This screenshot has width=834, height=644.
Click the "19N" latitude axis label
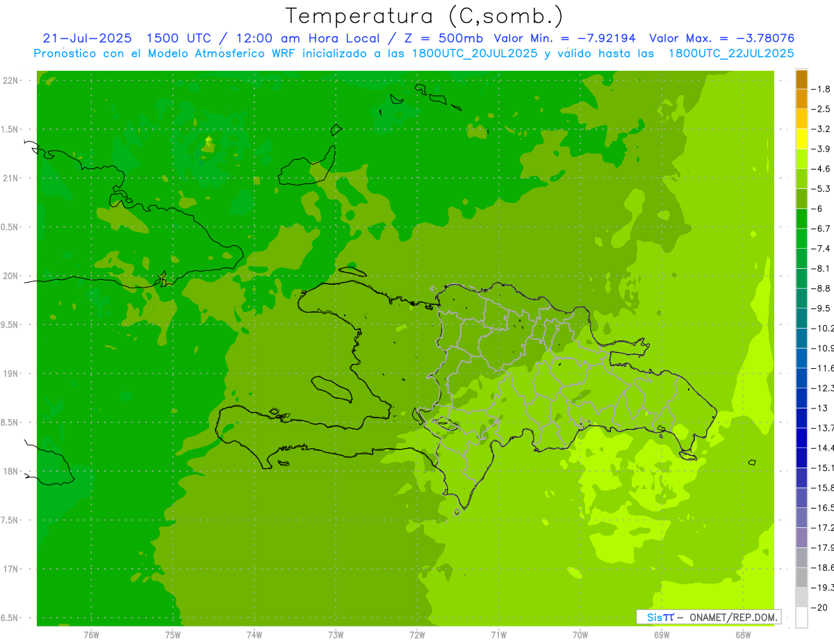pyautogui.click(x=11, y=374)
